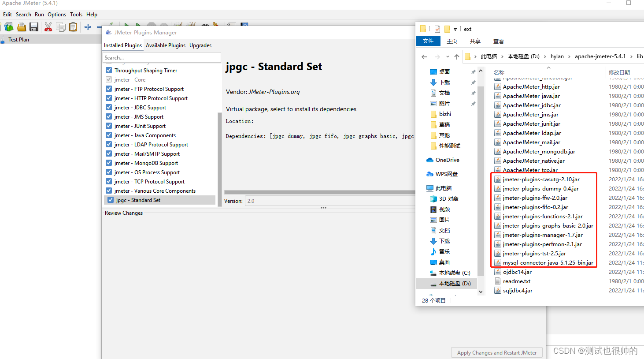Expand breadcrumb chevron after hylan
The image size is (644, 359).
pos(569,56)
